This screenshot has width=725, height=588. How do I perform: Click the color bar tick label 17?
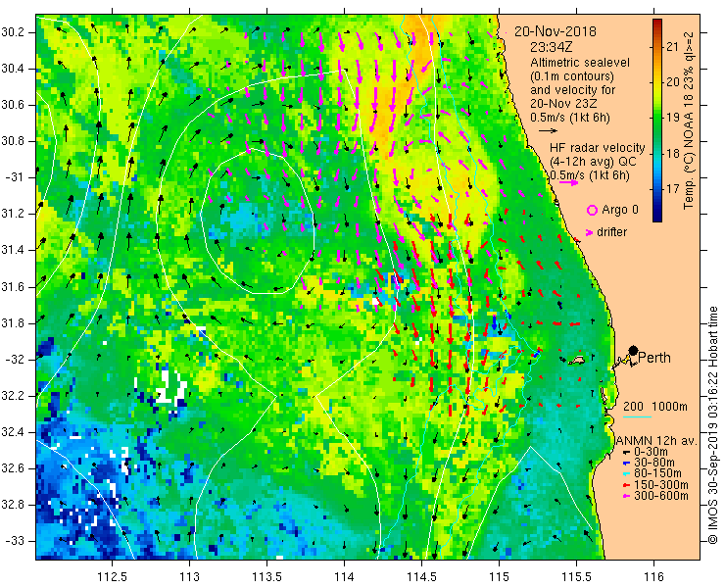[x=673, y=189]
